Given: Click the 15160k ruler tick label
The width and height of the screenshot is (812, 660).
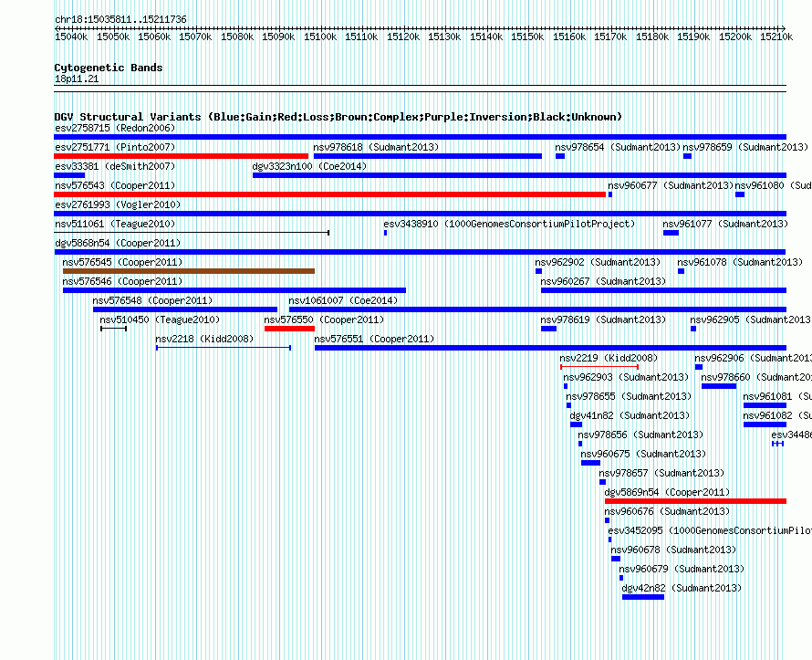Looking at the screenshot, I should point(569,37).
